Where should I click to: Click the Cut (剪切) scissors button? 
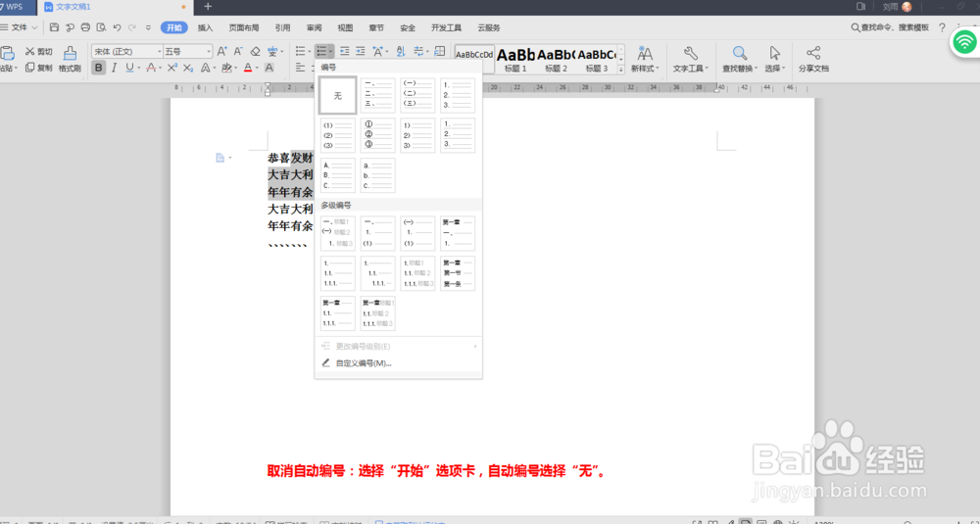(x=39, y=51)
